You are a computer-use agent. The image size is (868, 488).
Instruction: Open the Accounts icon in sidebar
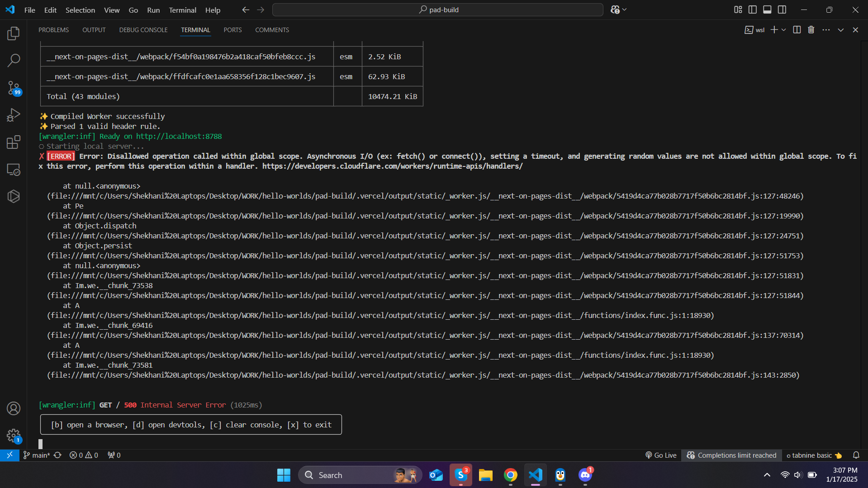[14, 408]
